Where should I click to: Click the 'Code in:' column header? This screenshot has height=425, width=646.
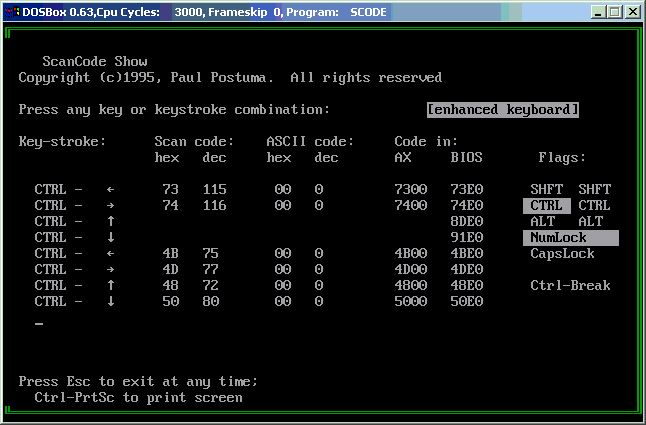pos(426,142)
